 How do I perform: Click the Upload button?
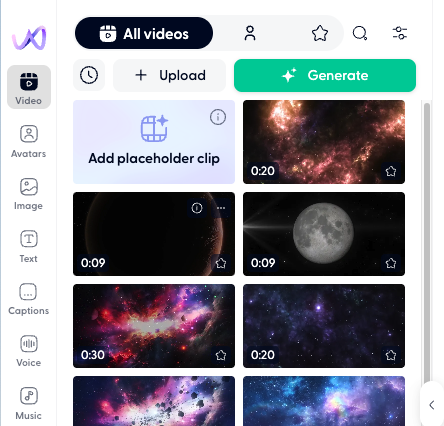pos(170,75)
